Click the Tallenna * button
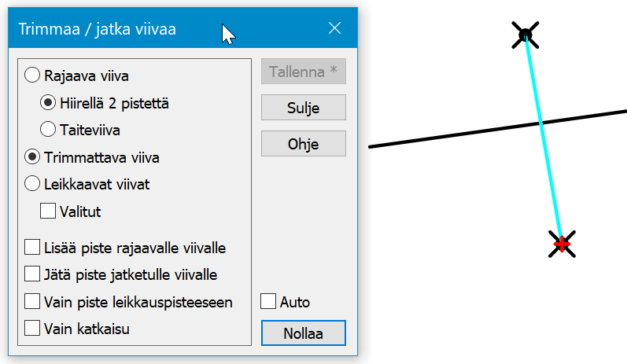 (303, 72)
